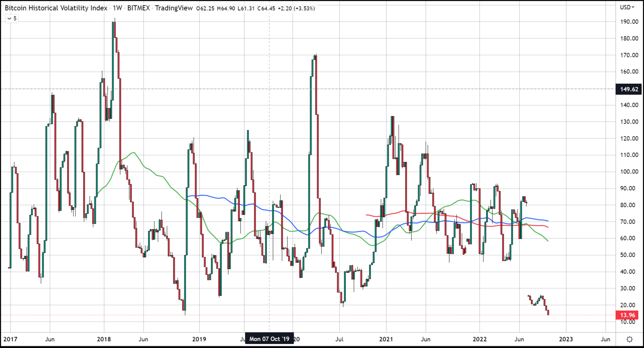Open the chart settings gear icon

(x=630, y=339)
